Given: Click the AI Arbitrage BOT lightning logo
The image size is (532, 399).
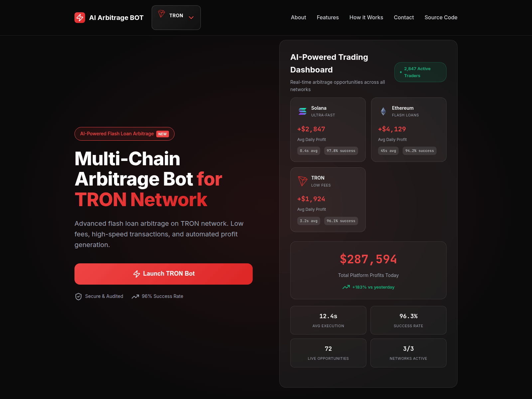Looking at the screenshot, I should (80, 18).
